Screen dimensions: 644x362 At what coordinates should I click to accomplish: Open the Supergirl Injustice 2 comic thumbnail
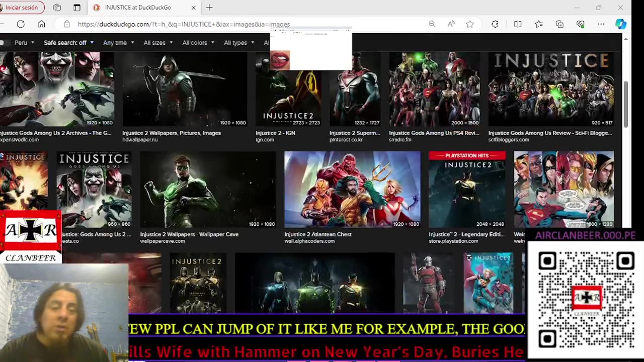[x=488, y=283]
